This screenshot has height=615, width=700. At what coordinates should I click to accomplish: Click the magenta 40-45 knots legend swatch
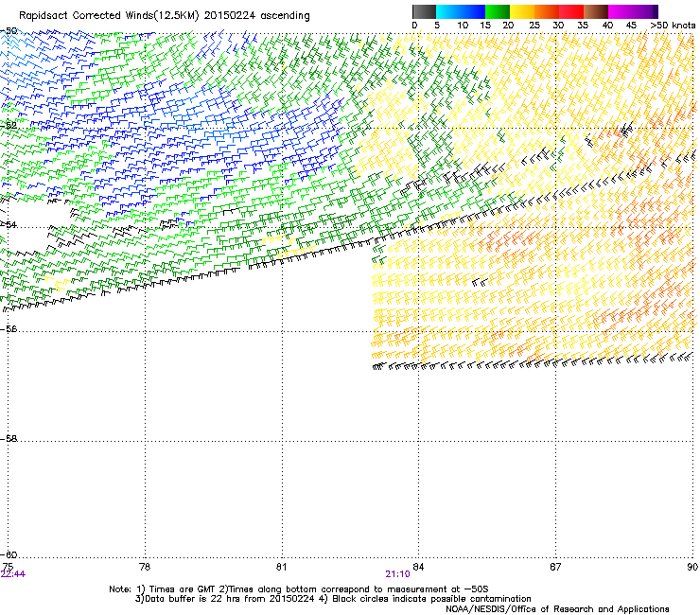tap(621, 11)
